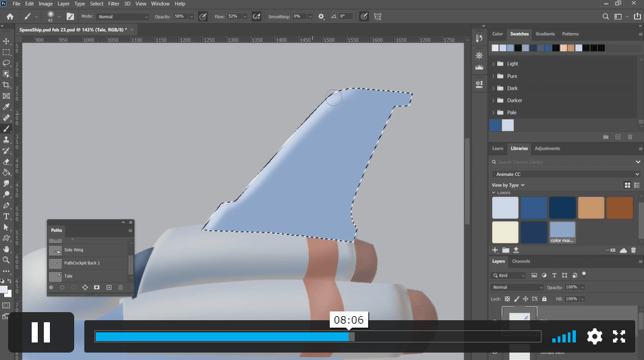
Task: Switch library to grid view
Action: coord(627,185)
